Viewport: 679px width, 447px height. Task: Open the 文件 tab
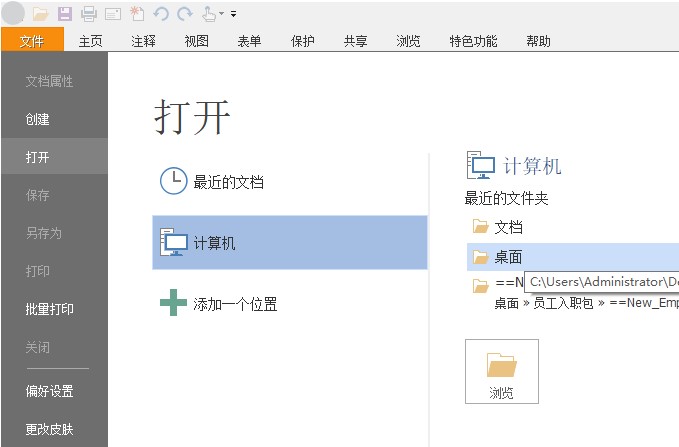coord(32,41)
